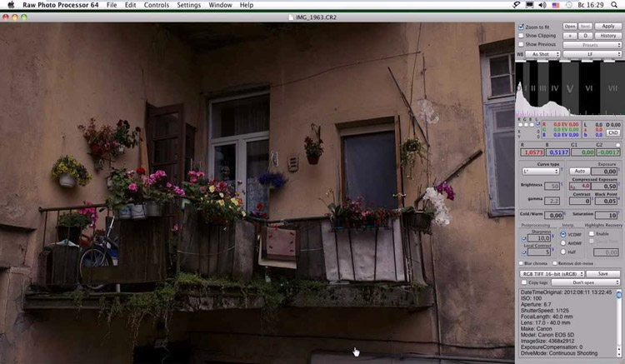Image resolution: width=625 pixels, height=364 pixels.
Task: Click the Cold/Warm field
Action: (553, 215)
